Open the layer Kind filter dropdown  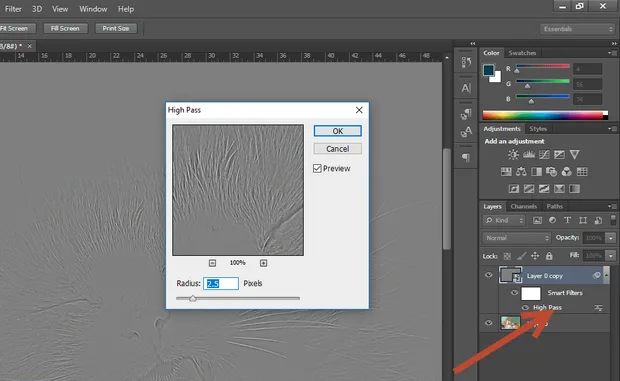pos(504,220)
